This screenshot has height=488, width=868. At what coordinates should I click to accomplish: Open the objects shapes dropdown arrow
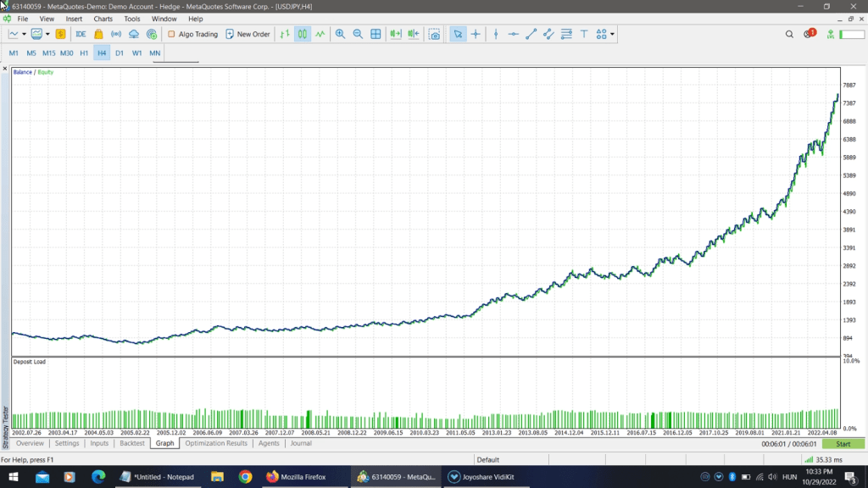point(612,35)
